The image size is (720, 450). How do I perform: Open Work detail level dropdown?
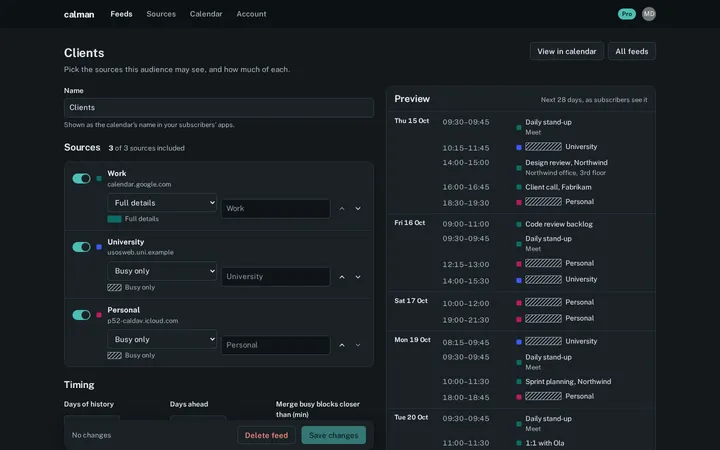click(162, 202)
